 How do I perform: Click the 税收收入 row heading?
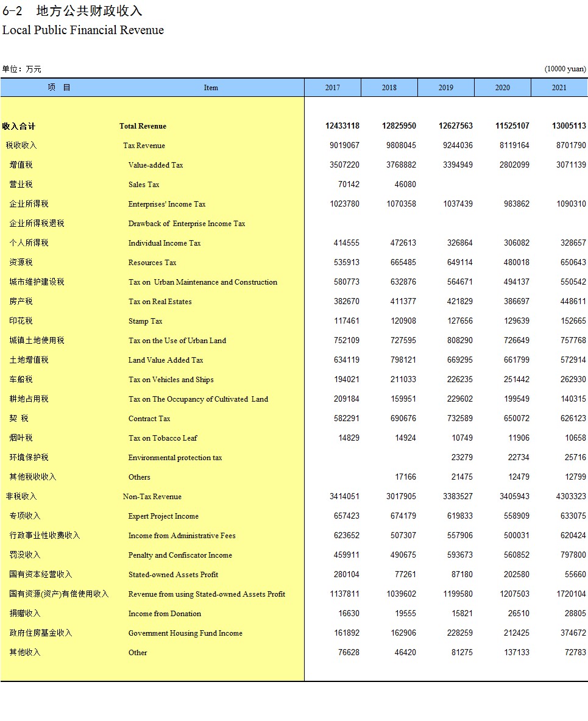[x=21, y=145]
